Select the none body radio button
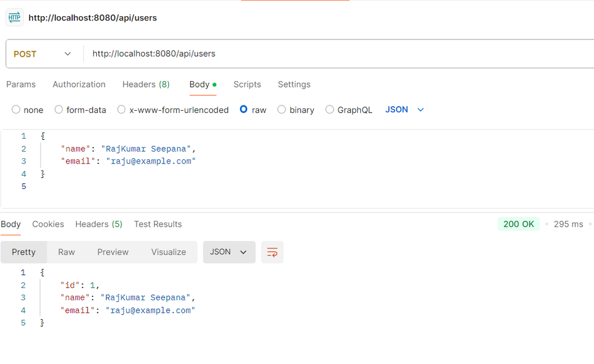This screenshot has width=594, height=364. (16, 110)
